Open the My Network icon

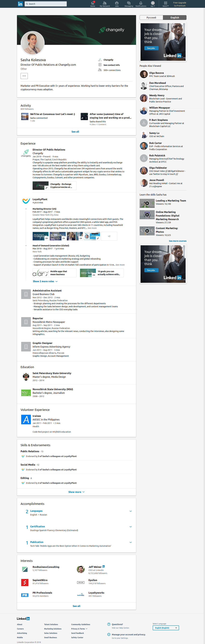click(105, 4)
